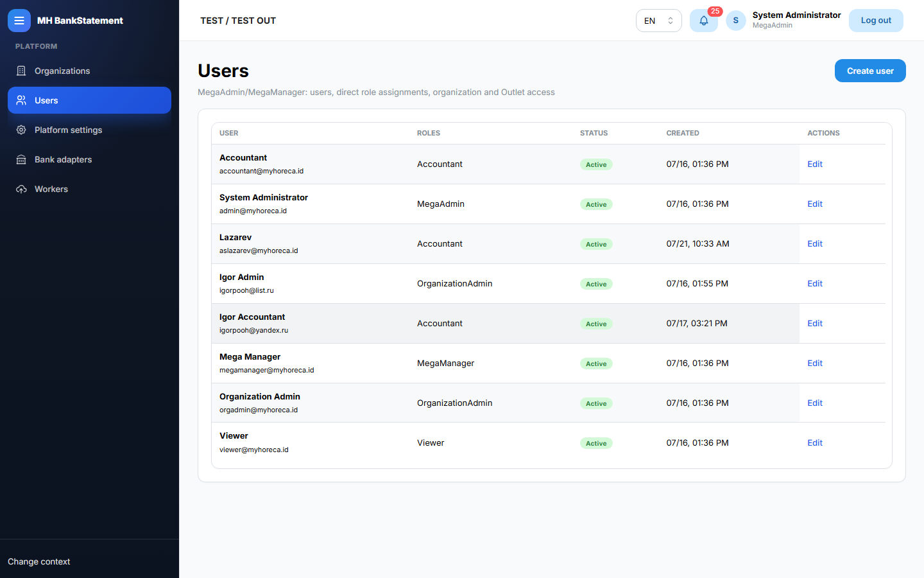The width and height of the screenshot is (924, 578).
Task: Click the user avatar with letter S
Action: pos(736,21)
